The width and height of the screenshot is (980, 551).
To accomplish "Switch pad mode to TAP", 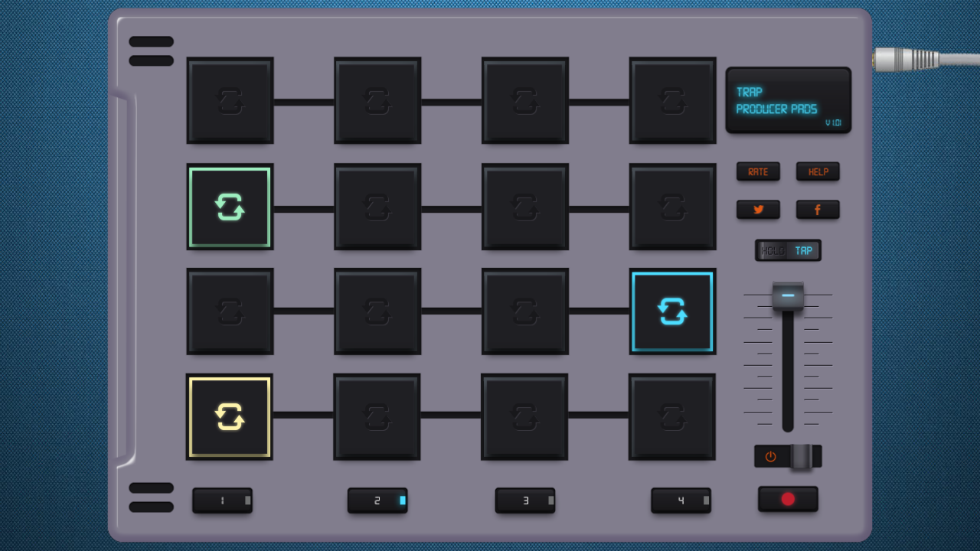I will pos(804,250).
